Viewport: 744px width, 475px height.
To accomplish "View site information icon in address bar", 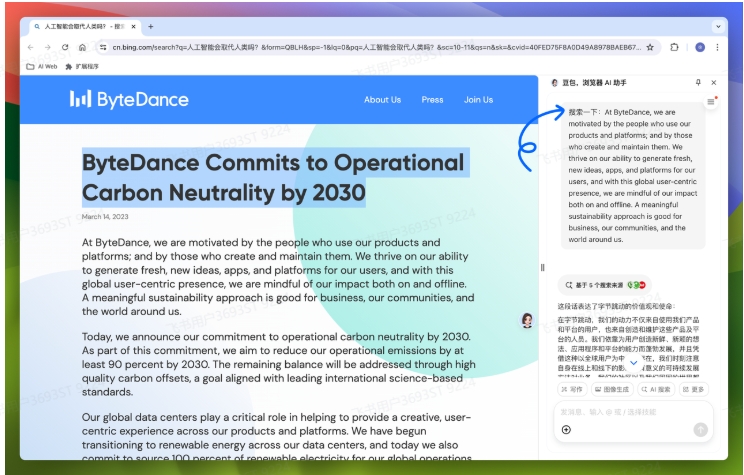I will pyautogui.click(x=103, y=47).
